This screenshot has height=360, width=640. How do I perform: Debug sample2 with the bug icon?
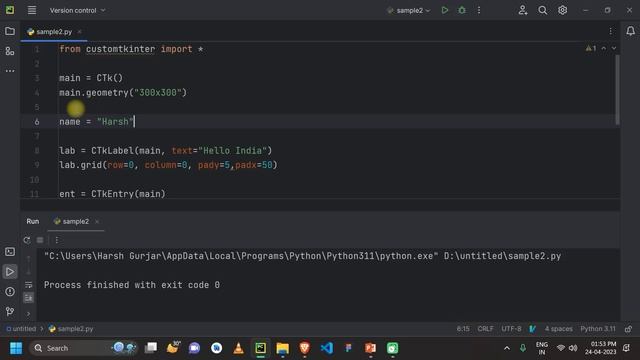click(x=462, y=10)
